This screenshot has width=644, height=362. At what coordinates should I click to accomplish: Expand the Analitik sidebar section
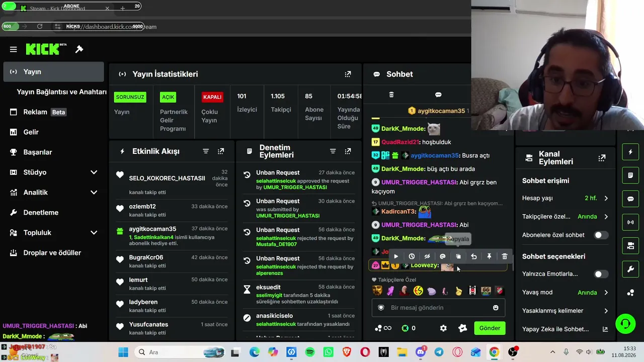[x=94, y=193]
